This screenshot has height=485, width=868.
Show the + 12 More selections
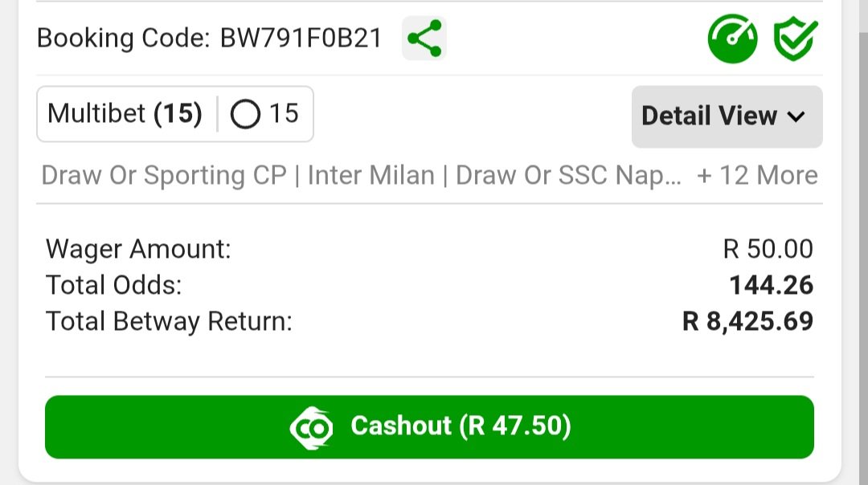[x=757, y=175]
